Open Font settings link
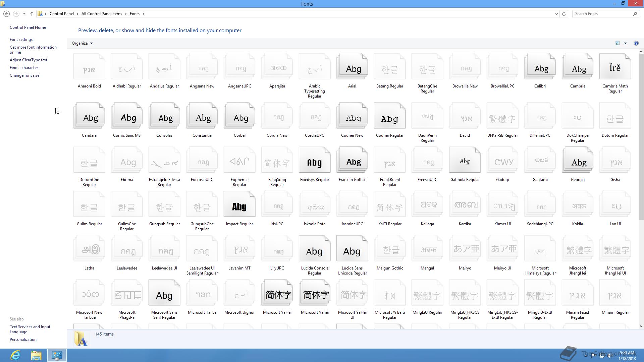644x362 pixels. tap(21, 40)
